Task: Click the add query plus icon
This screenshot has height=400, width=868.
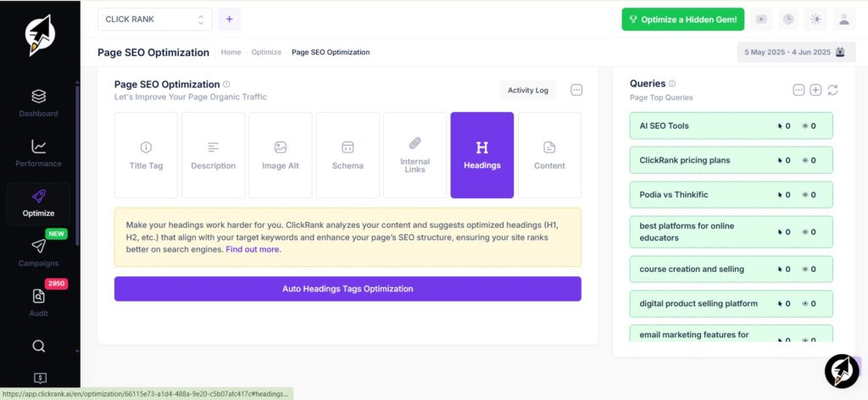Action: (x=815, y=90)
